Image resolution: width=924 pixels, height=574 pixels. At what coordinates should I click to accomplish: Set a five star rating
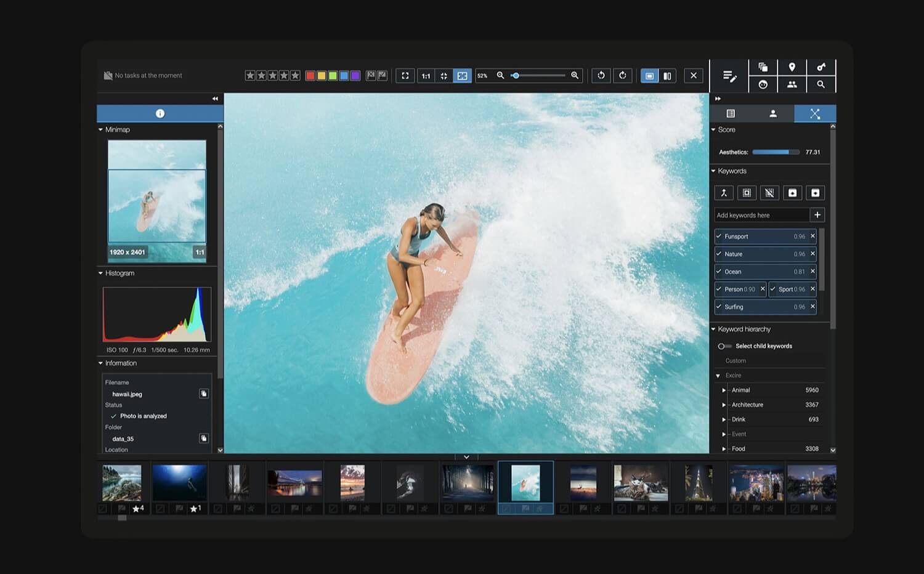coord(295,76)
